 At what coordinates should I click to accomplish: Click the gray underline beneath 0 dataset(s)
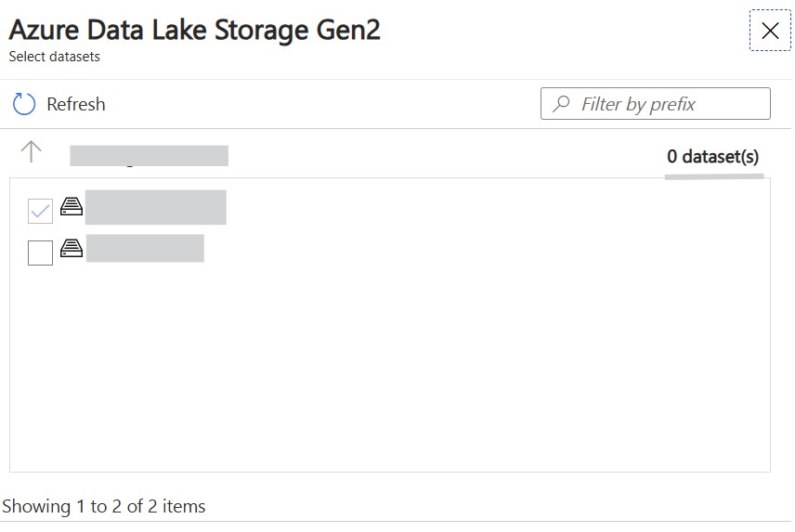coord(714,176)
